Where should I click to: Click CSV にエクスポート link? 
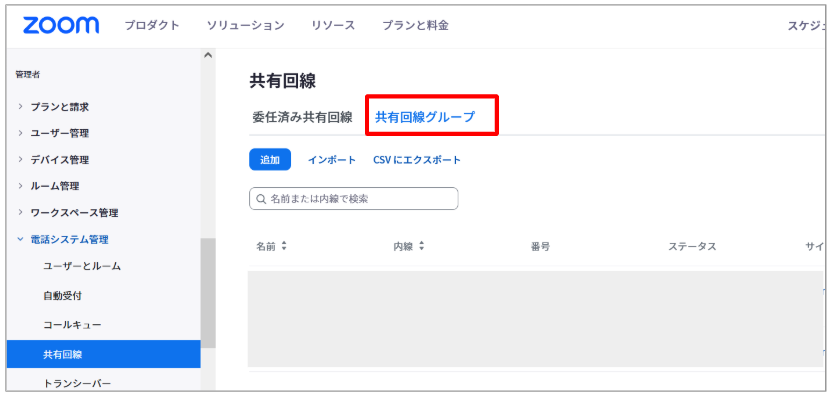[x=417, y=160]
